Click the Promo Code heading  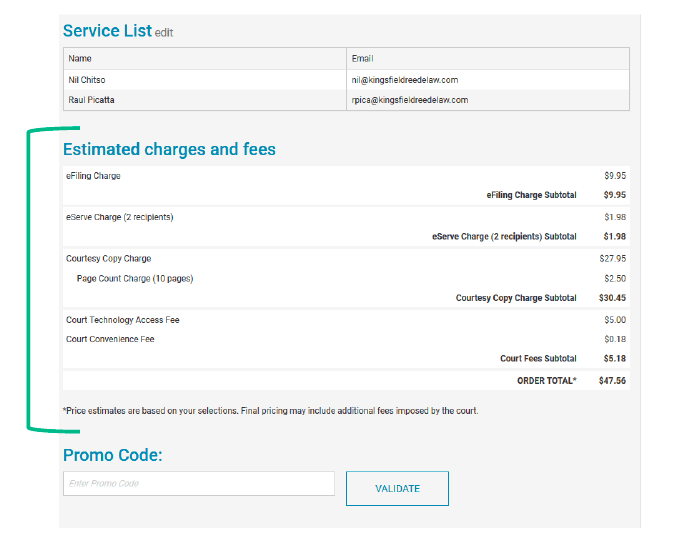(112, 456)
